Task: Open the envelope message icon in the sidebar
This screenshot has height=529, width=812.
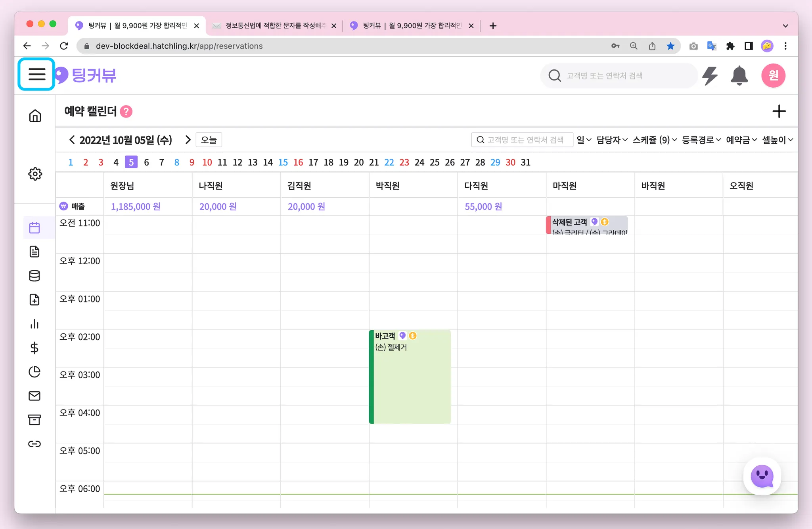Action: 34,396
